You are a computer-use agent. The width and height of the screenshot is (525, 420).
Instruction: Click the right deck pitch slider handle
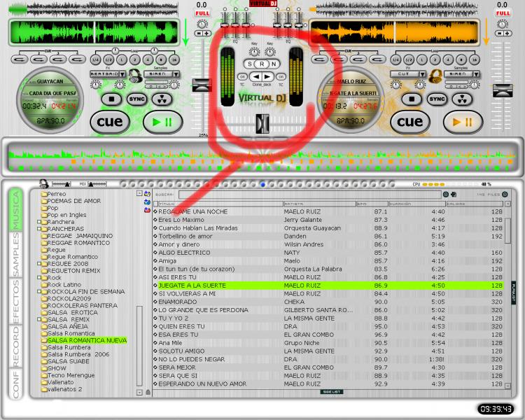coord(503,91)
